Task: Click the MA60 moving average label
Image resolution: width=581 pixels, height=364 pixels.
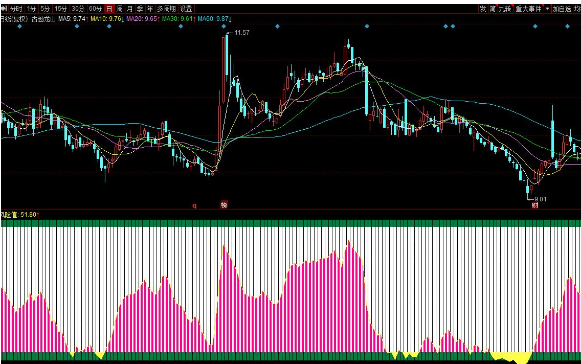Action: click(215, 19)
